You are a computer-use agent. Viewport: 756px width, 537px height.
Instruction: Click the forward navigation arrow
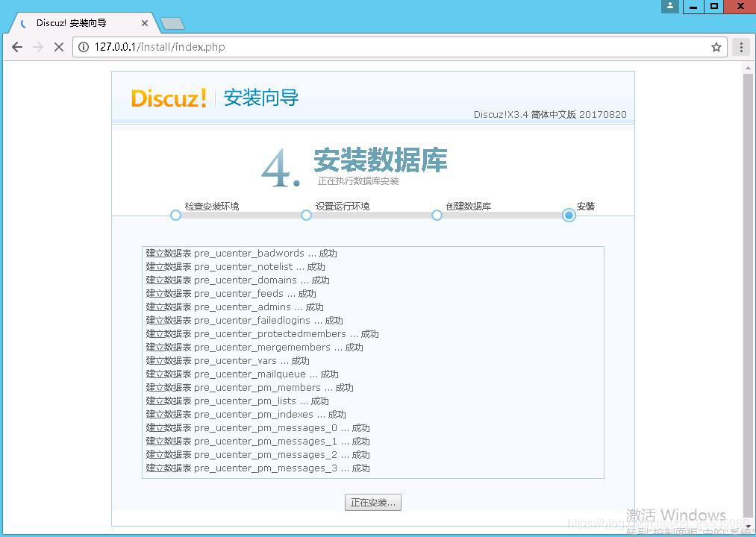pyautogui.click(x=38, y=46)
